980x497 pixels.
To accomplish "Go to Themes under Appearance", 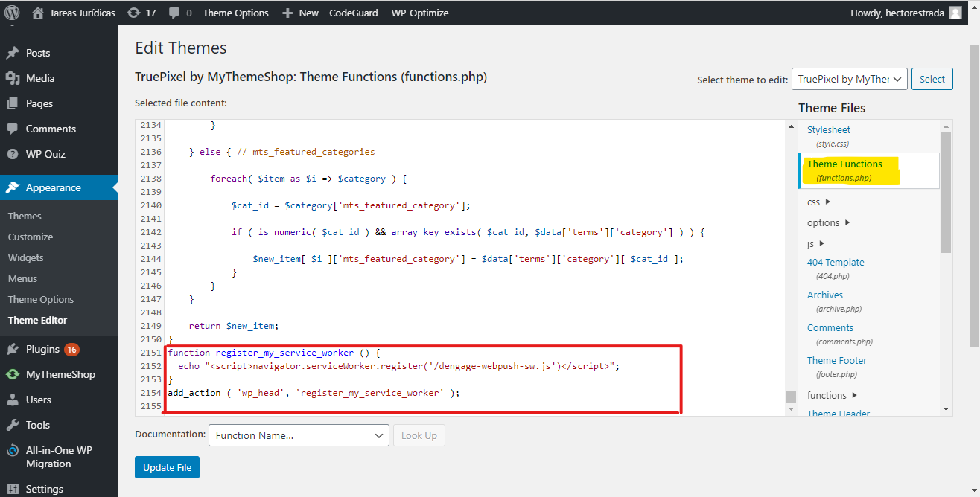I will pos(25,216).
